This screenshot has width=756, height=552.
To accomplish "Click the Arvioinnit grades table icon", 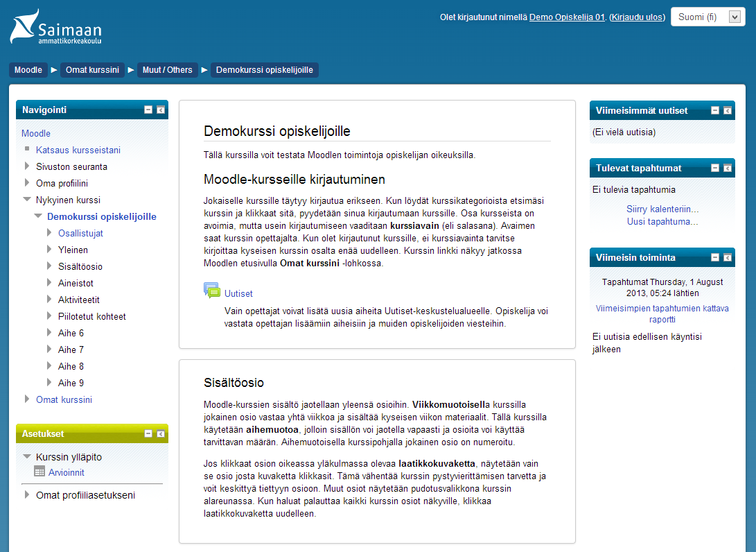I will 39,472.
